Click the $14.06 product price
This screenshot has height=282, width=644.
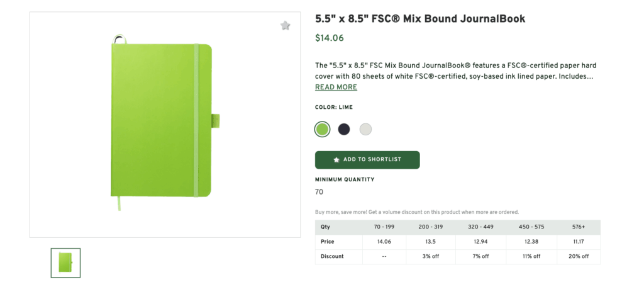329,38
